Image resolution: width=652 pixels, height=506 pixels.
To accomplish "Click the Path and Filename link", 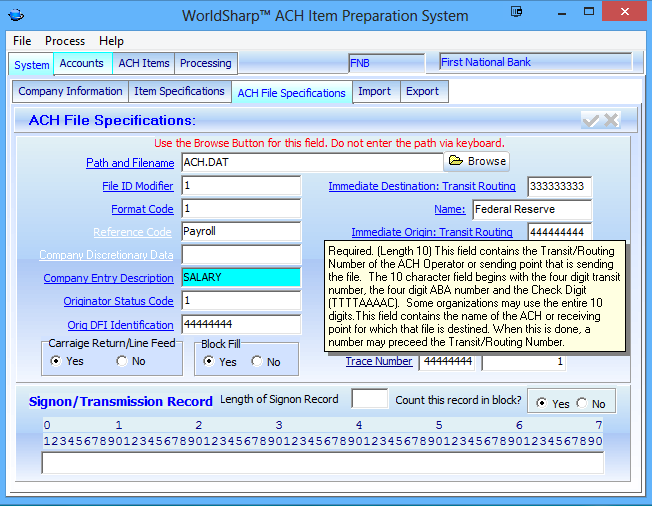I will [x=130, y=163].
